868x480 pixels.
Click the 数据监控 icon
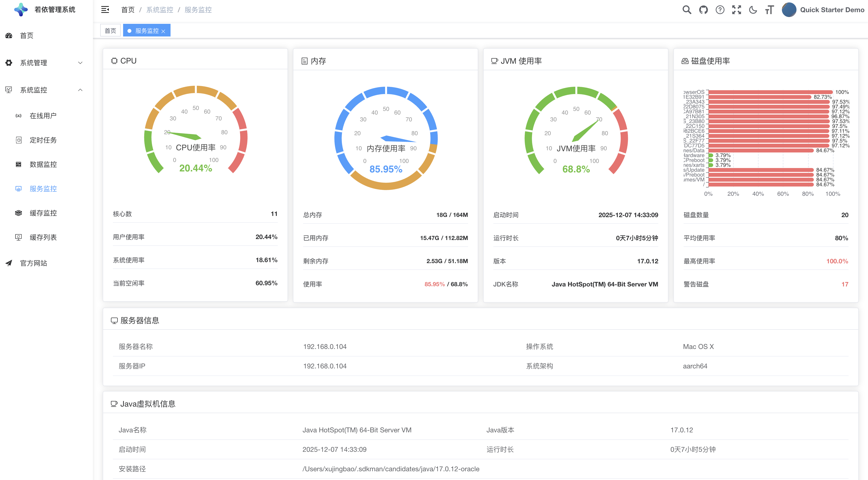click(x=18, y=164)
